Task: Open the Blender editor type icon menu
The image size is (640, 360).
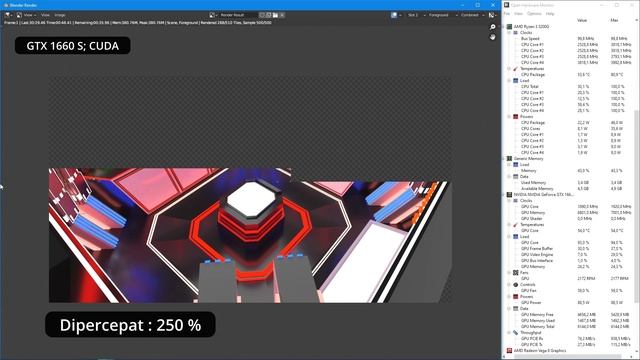Action: pyautogui.click(x=8, y=15)
